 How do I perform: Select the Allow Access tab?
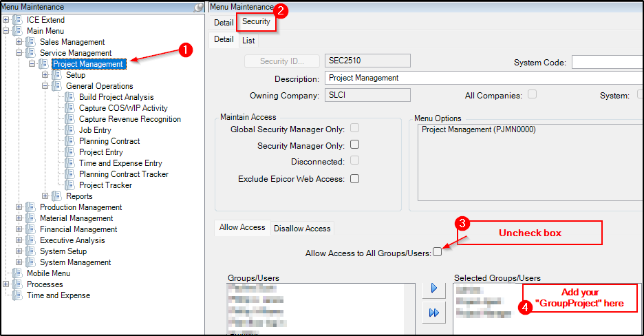click(x=242, y=228)
